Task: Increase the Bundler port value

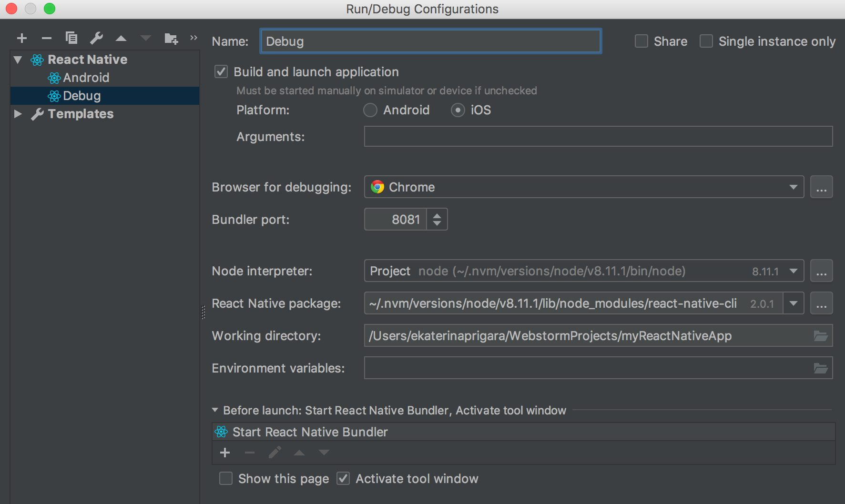Action: point(437,215)
